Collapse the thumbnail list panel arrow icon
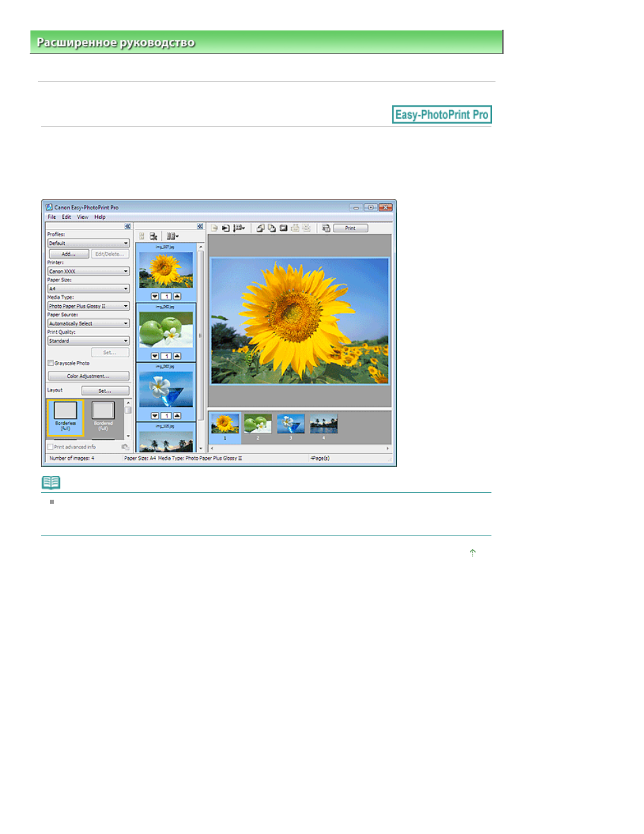Screen dimensions: 644x834 (200, 226)
